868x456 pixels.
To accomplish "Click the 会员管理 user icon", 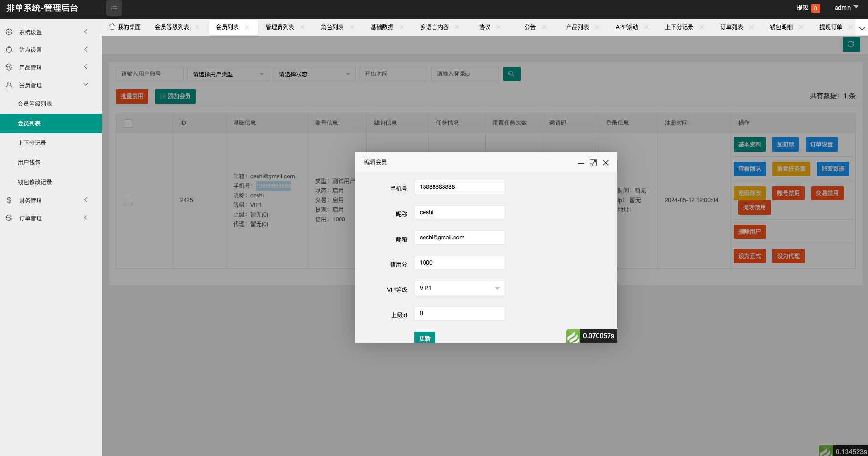I will pos(9,85).
